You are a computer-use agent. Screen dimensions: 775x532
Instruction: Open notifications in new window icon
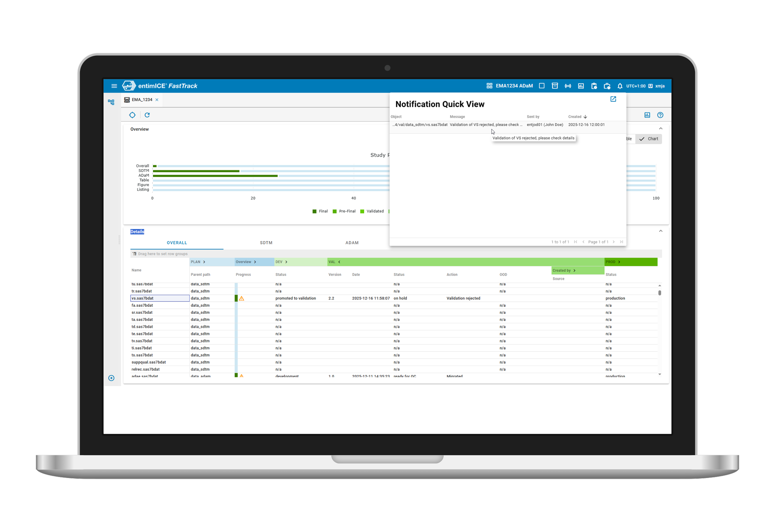pos(613,99)
